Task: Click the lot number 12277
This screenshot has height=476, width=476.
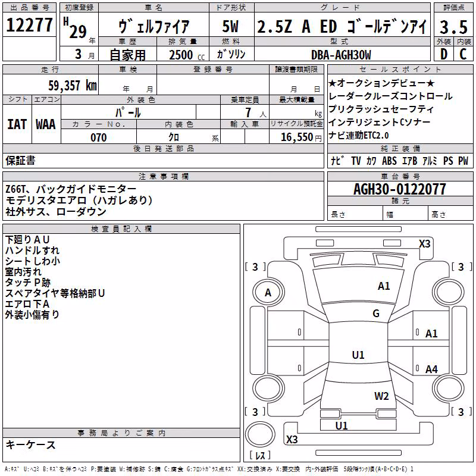Action: tap(29, 25)
